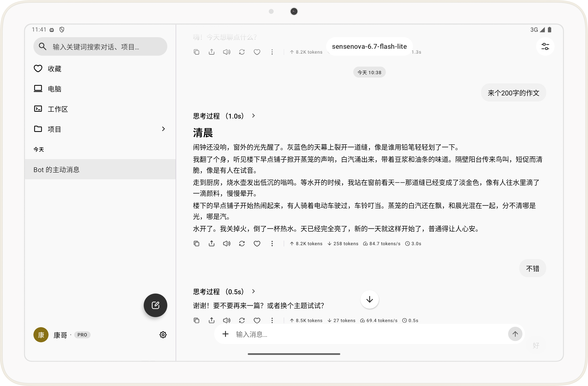Expand 思考过程 (1.0s) section
588x386 pixels.
pyautogui.click(x=224, y=116)
